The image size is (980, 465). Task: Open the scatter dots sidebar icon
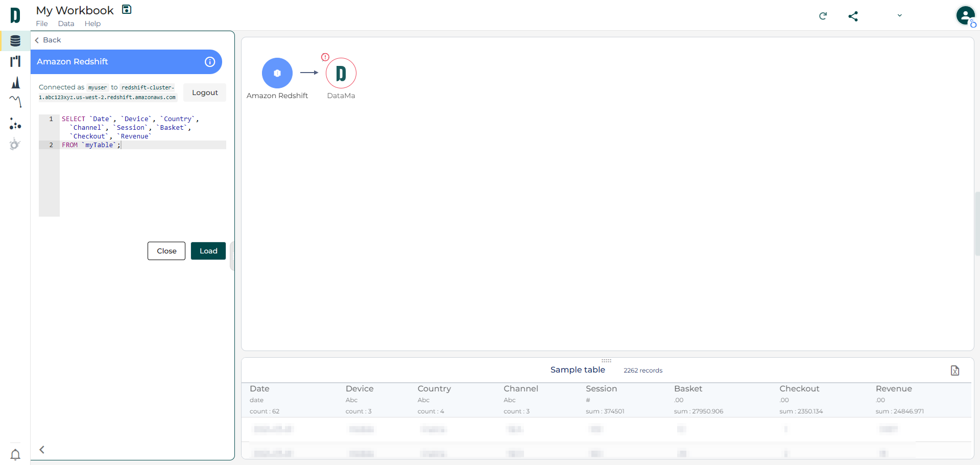(15, 123)
